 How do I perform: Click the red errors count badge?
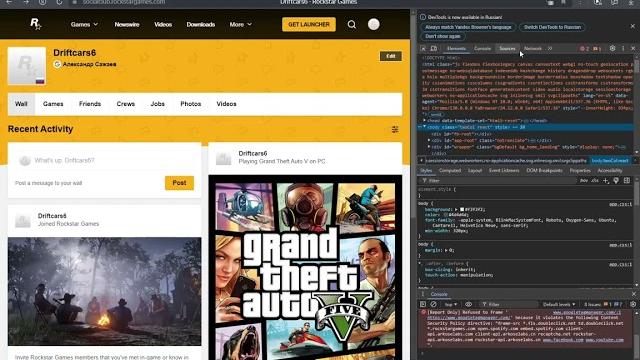tap(584, 49)
